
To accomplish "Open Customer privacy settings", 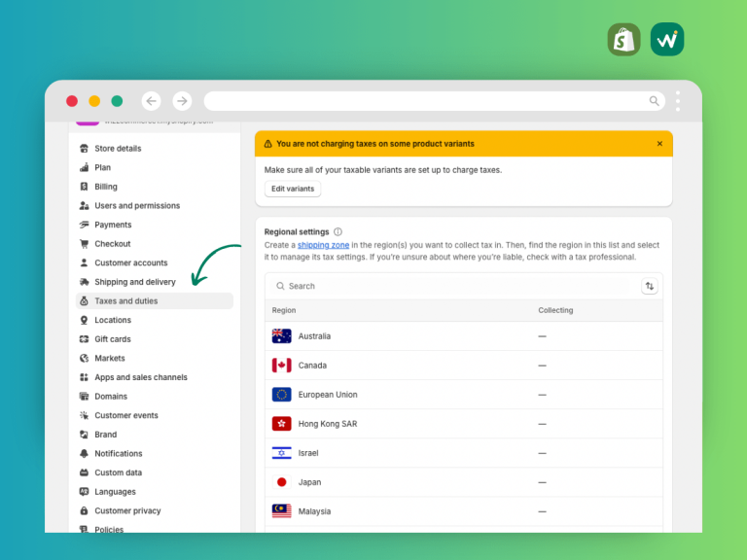I will click(155, 510).
